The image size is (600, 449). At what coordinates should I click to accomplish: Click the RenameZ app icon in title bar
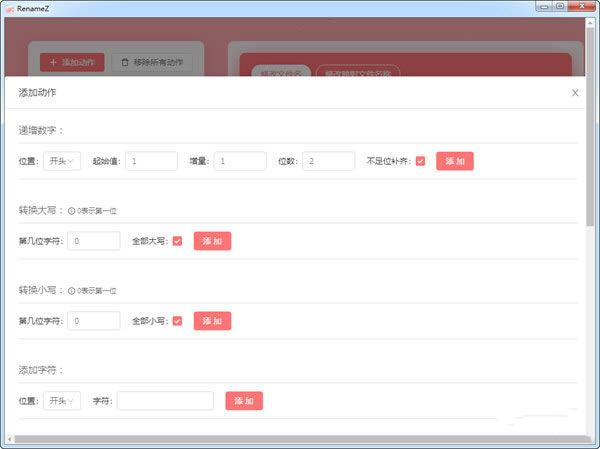[x=10, y=8]
